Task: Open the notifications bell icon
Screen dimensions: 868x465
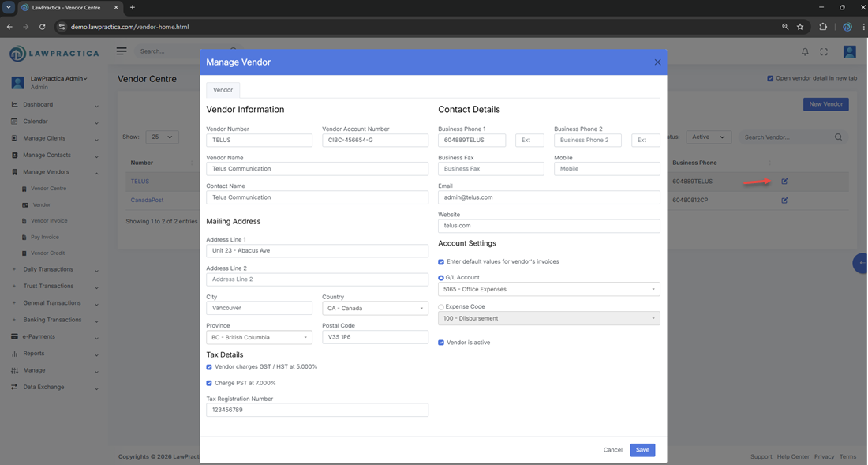Action: [x=805, y=52]
